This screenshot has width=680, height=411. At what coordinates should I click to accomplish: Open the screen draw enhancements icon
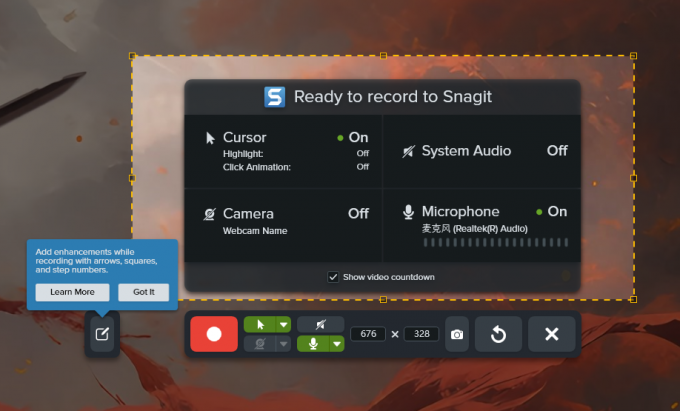(102, 334)
